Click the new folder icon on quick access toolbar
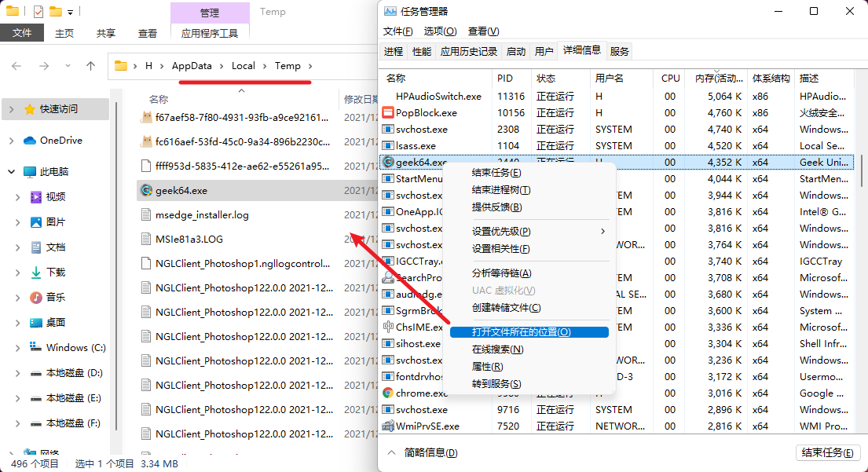Viewport: 868px width, 472px height. point(54,11)
